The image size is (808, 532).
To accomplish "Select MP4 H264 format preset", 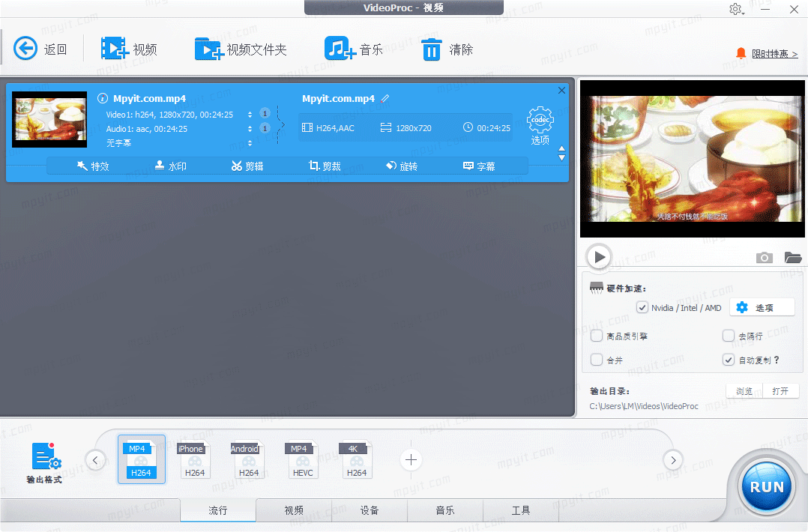I will (141, 459).
